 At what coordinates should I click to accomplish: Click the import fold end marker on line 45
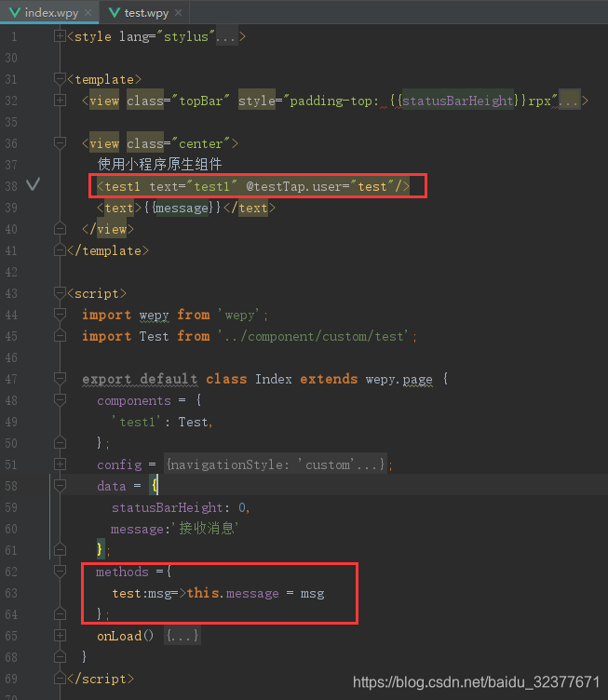(x=60, y=336)
